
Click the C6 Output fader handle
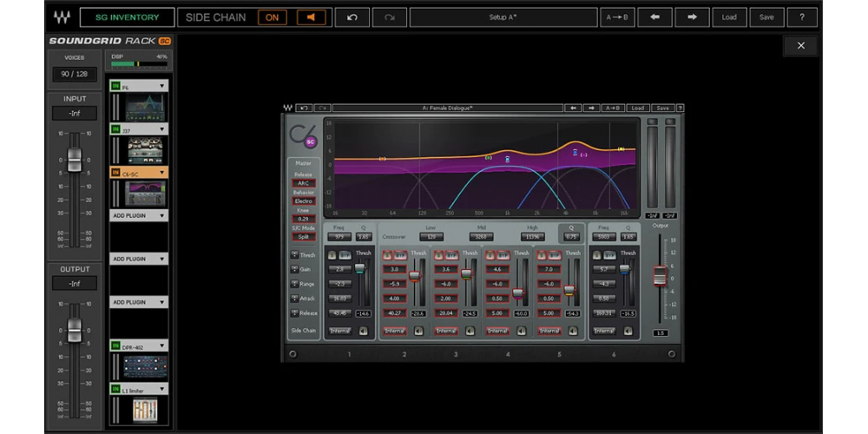coord(660,276)
